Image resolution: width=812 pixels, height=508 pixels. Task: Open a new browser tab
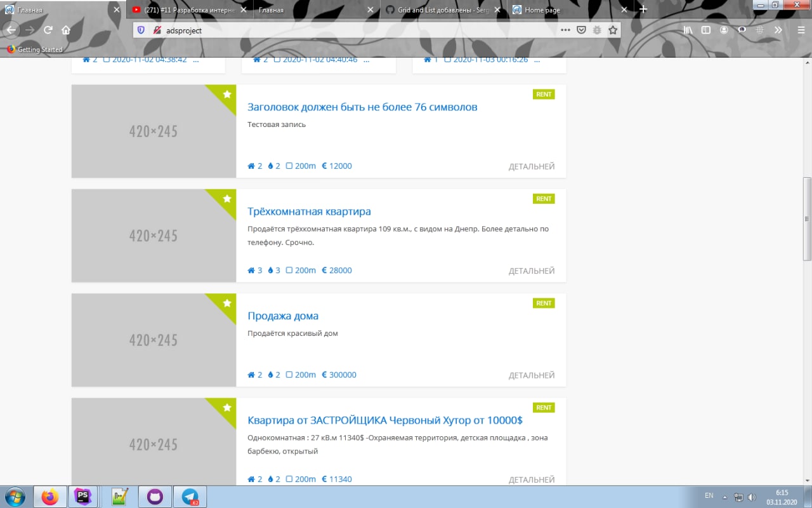(643, 10)
